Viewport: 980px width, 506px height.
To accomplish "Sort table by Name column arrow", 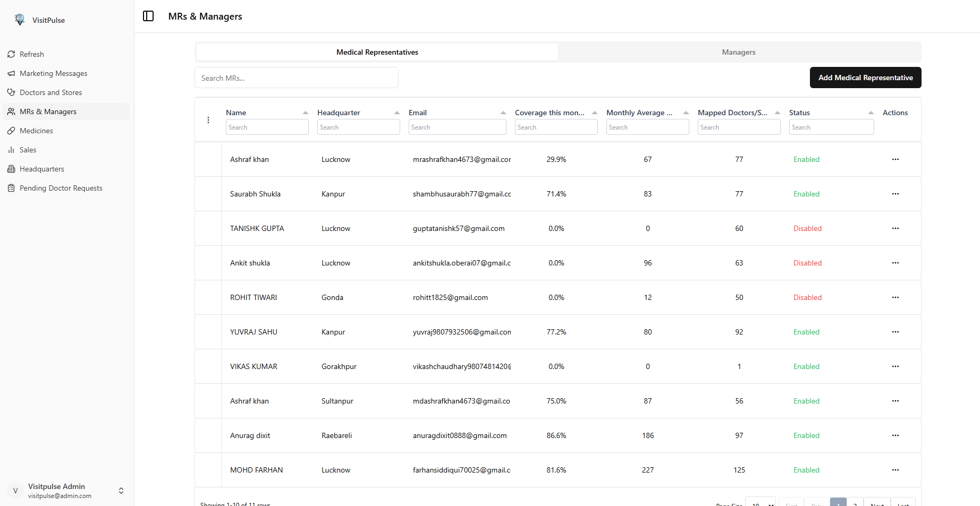I will (305, 113).
